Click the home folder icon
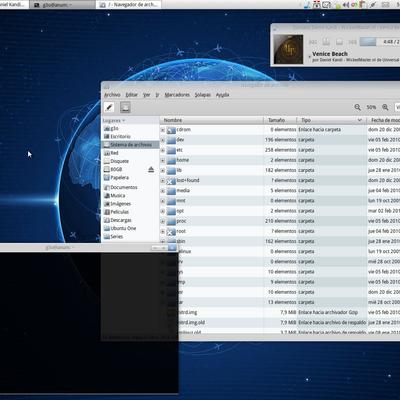 171,160
